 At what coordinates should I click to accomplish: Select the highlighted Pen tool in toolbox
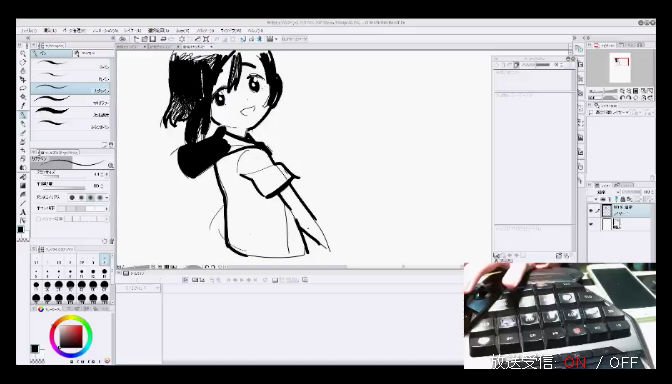click(23, 115)
